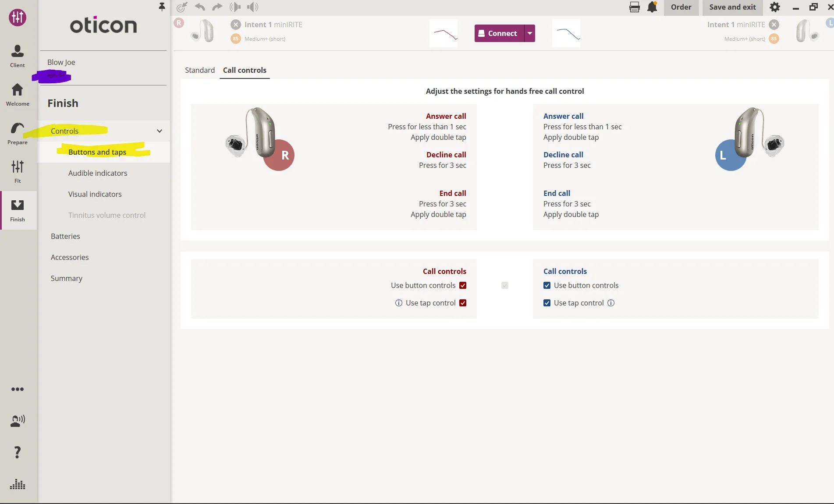Click the redo arrow in toolbar
This screenshot has height=504, width=834.
point(217,7)
